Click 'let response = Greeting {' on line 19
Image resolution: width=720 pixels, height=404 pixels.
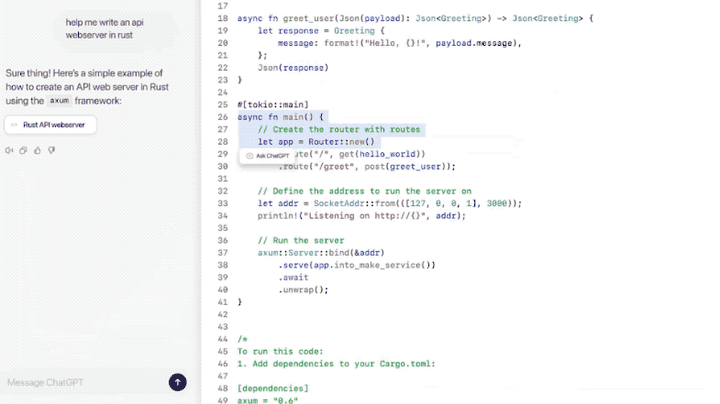[321, 31]
